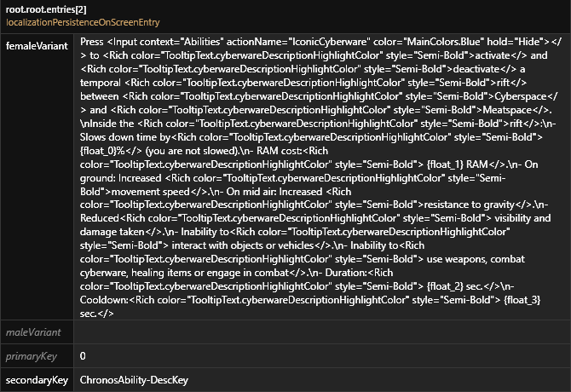Click the primaryKey value field showing 0
Screen dimensions: 571x392
[83, 355]
